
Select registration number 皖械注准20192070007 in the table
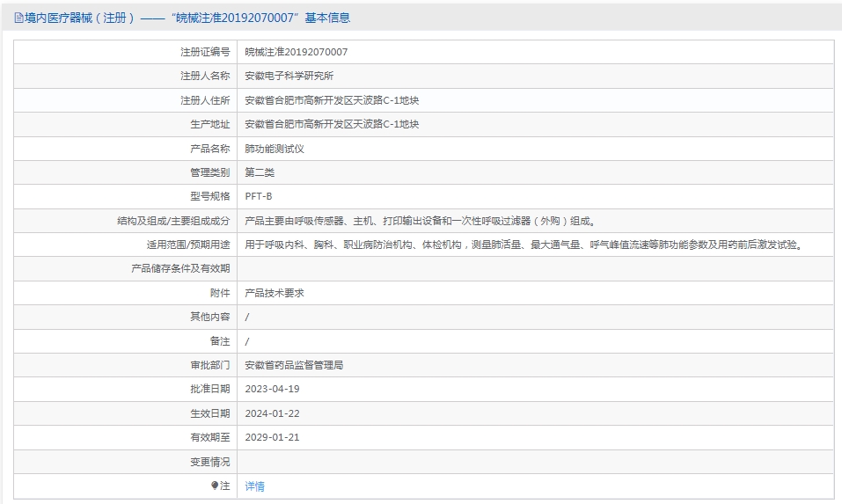297,52
